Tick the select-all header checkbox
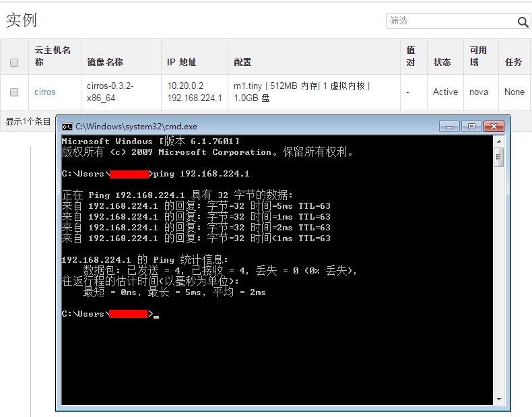This screenshot has height=417, width=532. [14, 63]
